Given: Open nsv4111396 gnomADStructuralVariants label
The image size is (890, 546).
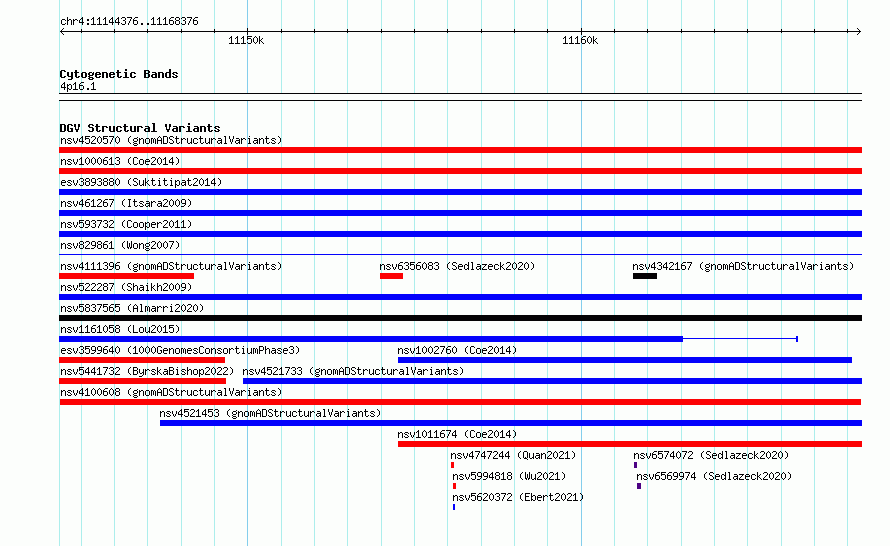Looking at the screenshot, I should pos(171,266).
